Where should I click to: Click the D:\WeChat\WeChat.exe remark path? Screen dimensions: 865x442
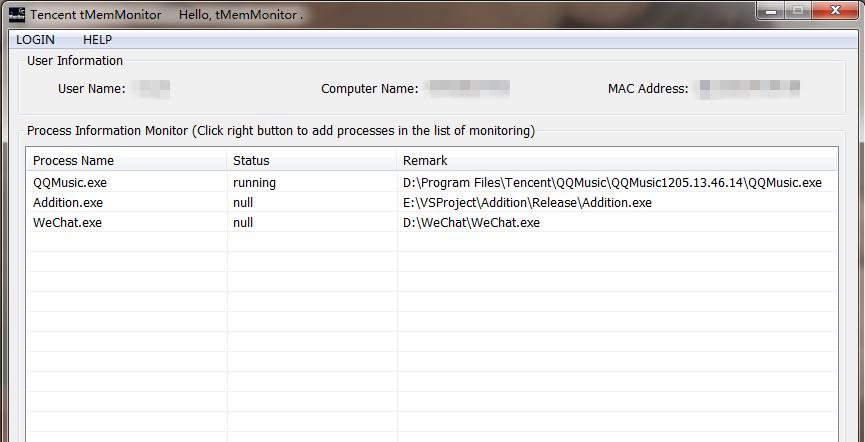pyautogui.click(x=471, y=222)
